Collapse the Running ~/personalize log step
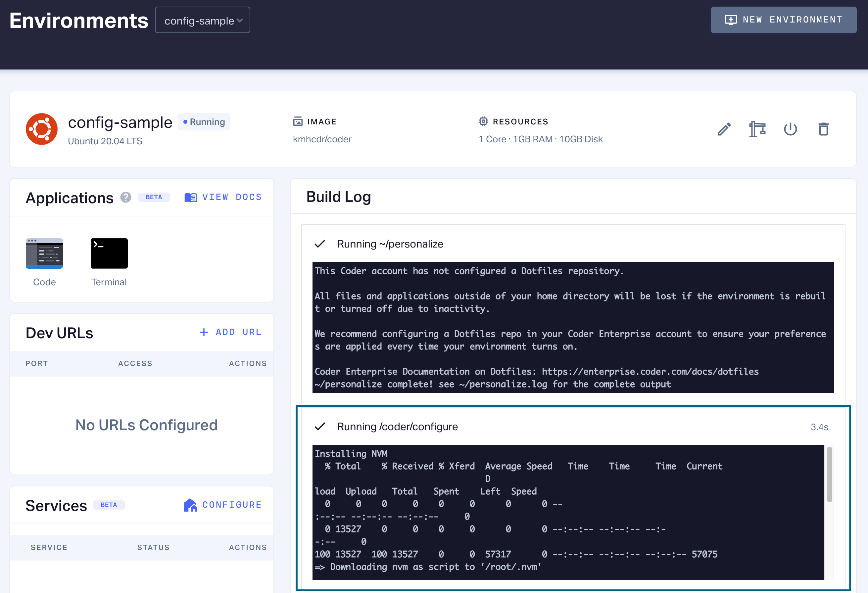 (390, 244)
